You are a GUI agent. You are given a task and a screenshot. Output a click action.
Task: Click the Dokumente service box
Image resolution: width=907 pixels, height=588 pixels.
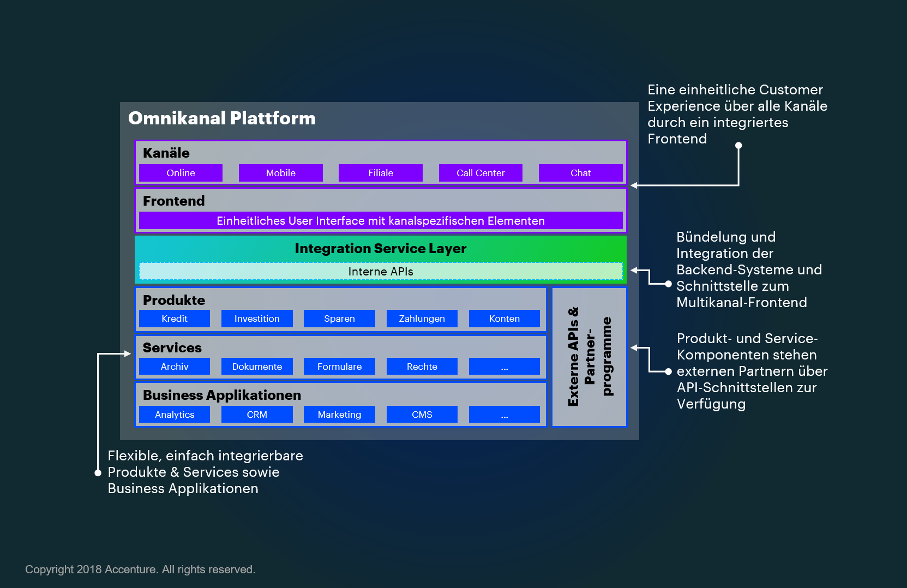point(257,367)
